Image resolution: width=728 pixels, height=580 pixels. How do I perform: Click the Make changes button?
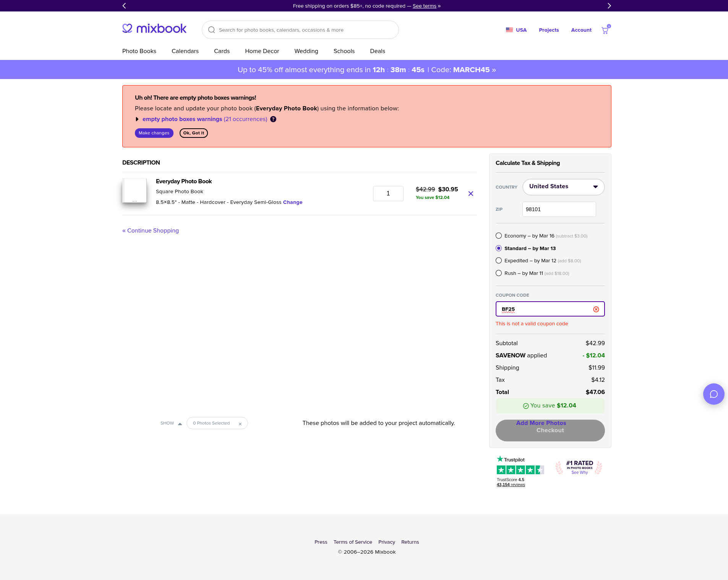[154, 133]
